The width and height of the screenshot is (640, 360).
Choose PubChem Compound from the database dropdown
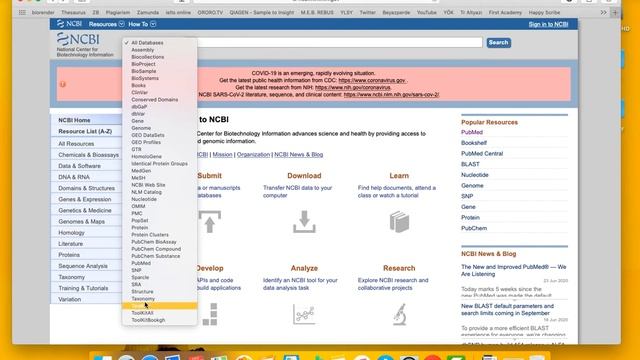click(x=156, y=249)
